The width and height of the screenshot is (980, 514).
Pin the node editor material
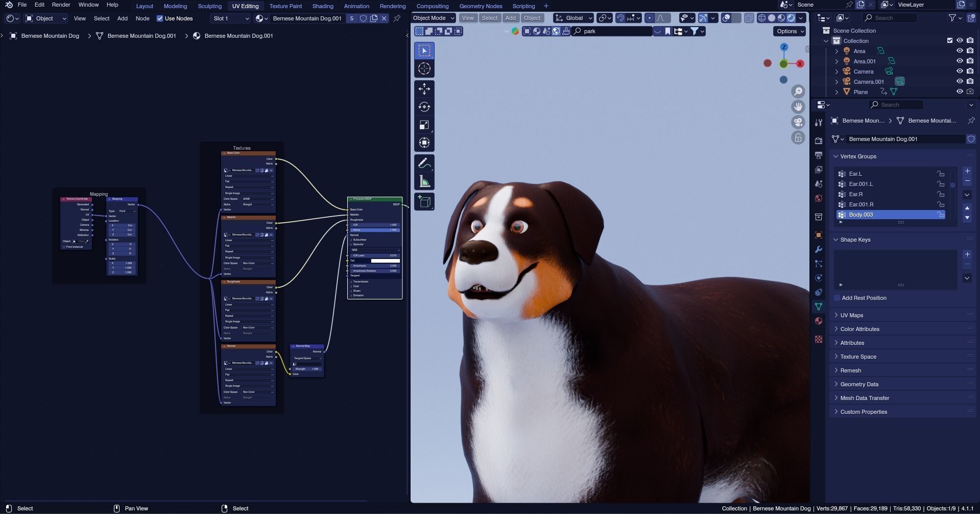click(x=397, y=18)
